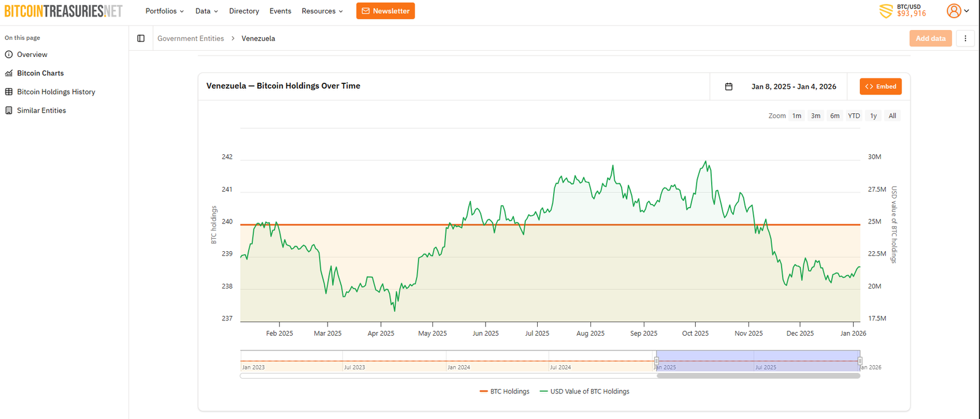Click the BTC/USD price ticker icon
980x419 pixels.
point(886,11)
